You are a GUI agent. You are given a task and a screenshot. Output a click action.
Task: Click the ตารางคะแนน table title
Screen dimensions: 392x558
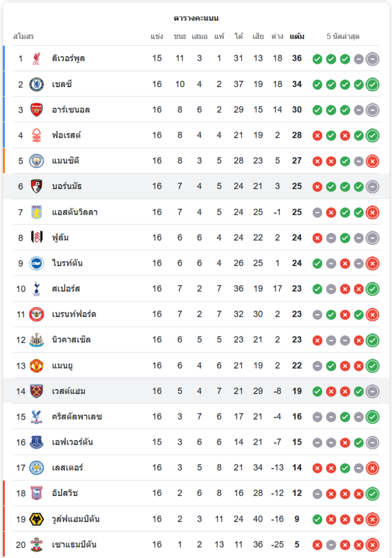(196, 18)
